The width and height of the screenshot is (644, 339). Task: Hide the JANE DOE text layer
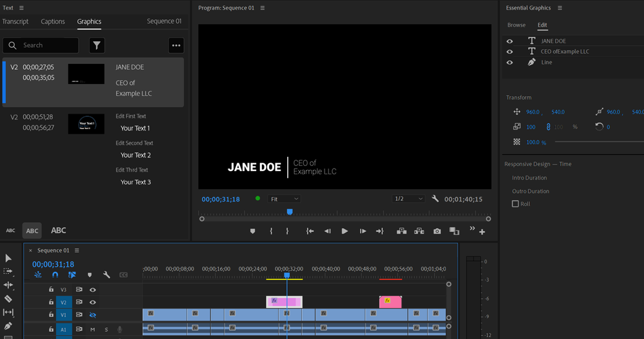[x=510, y=41]
